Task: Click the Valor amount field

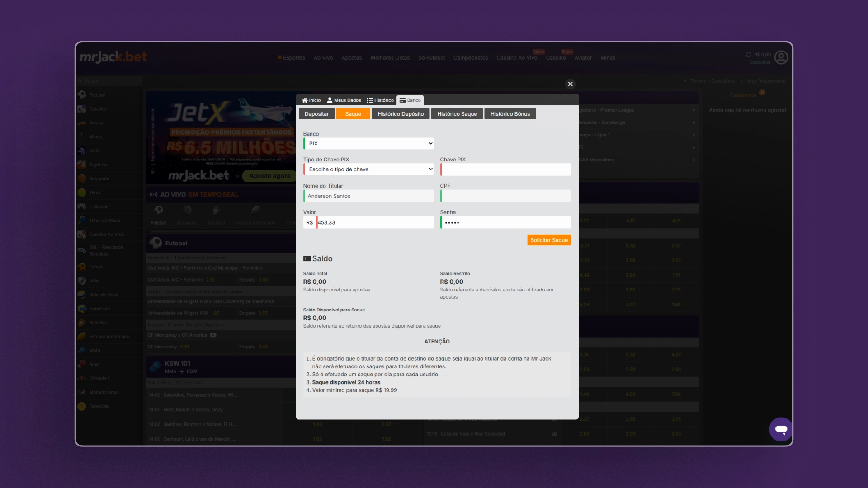Action: click(x=374, y=222)
